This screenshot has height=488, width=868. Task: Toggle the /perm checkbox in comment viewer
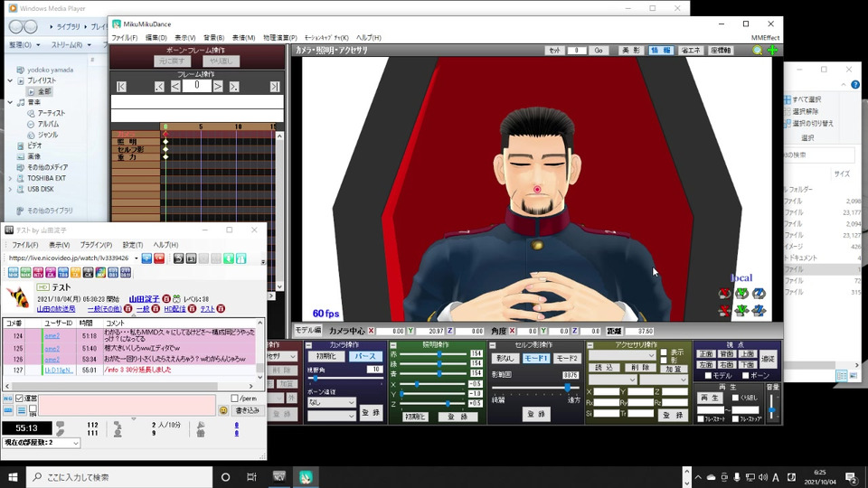[x=234, y=399]
